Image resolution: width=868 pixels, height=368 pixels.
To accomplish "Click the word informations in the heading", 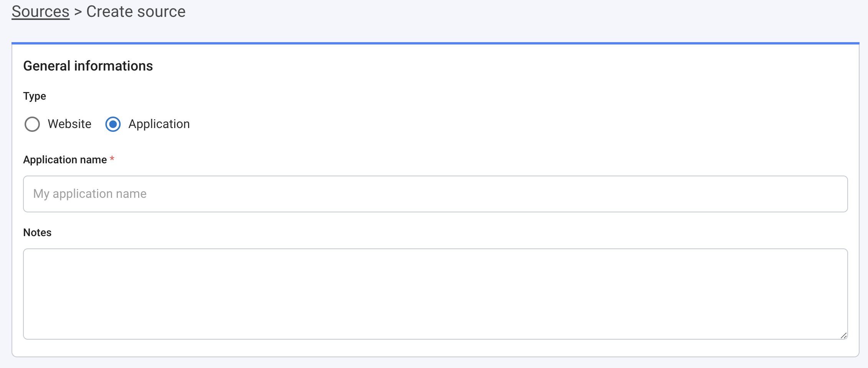I will pos(113,66).
